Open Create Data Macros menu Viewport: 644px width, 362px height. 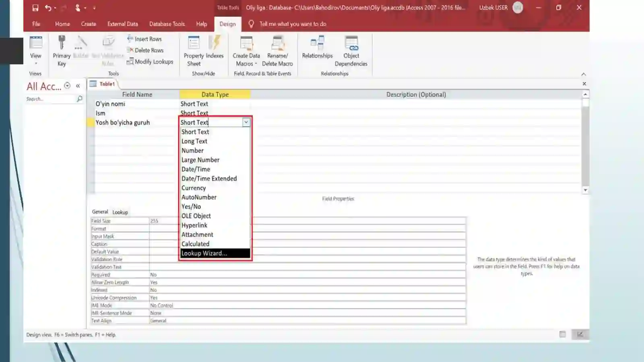tap(246, 52)
